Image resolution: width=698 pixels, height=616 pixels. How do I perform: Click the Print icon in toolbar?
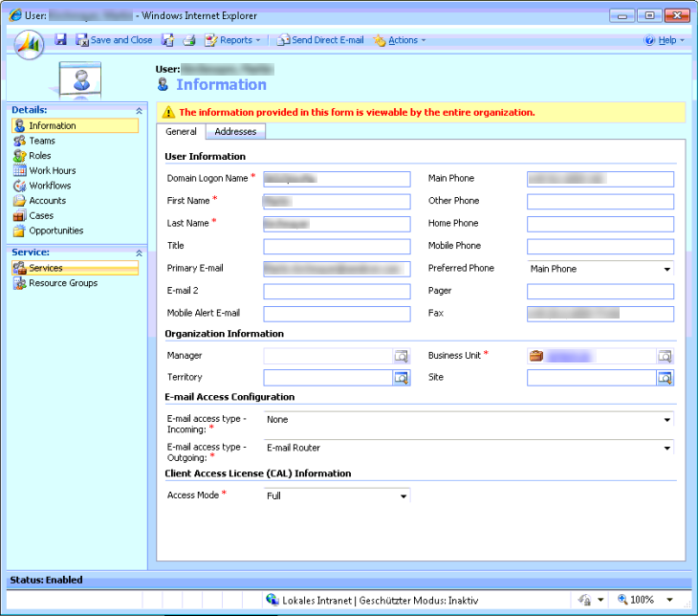click(189, 40)
